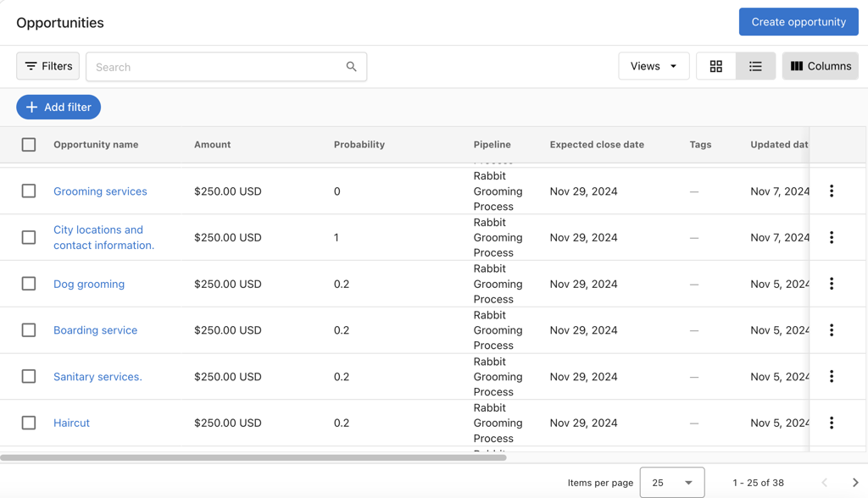Open sort options on the Amount column header

[x=212, y=144]
